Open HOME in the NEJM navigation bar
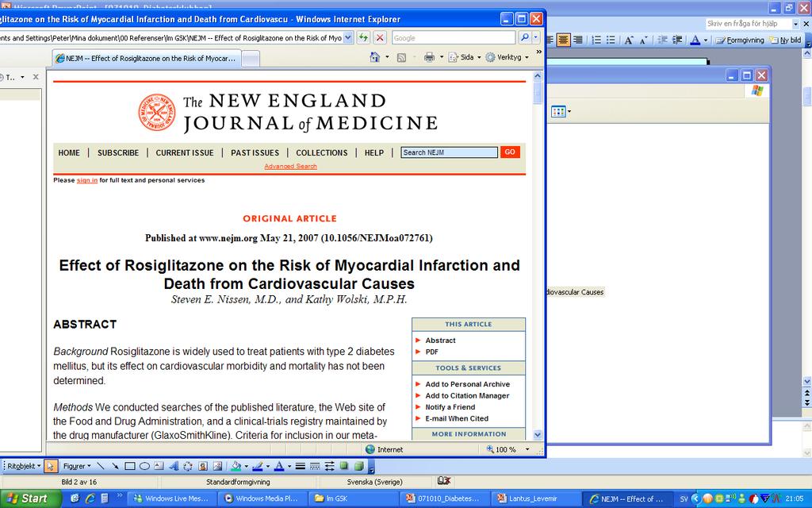 click(x=69, y=153)
